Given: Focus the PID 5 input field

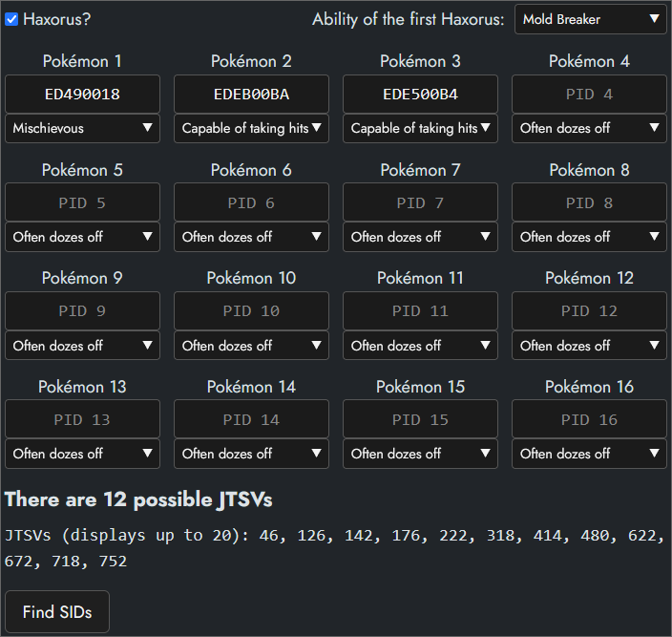Looking at the screenshot, I should tap(82, 202).
